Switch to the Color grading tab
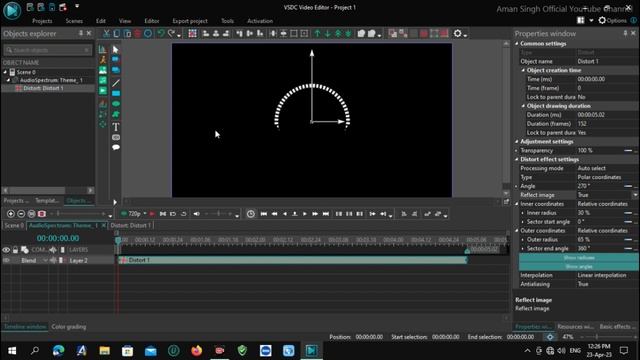The image size is (640, 360). point(69,327)
